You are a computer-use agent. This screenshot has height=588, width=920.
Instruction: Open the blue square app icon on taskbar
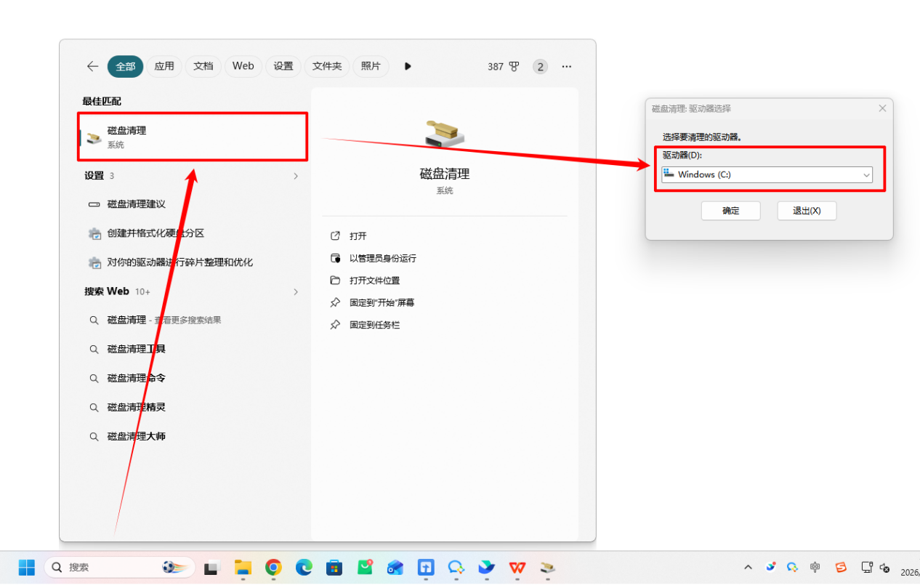click(x=426, y=568)
